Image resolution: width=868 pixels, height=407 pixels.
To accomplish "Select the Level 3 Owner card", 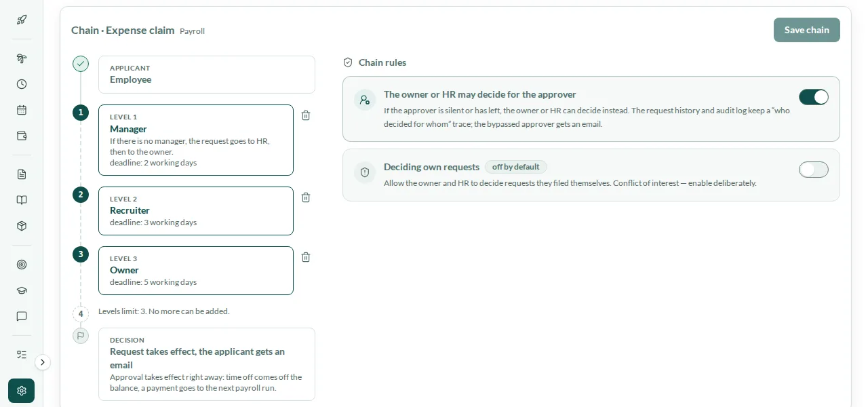I will coord(196,271).
